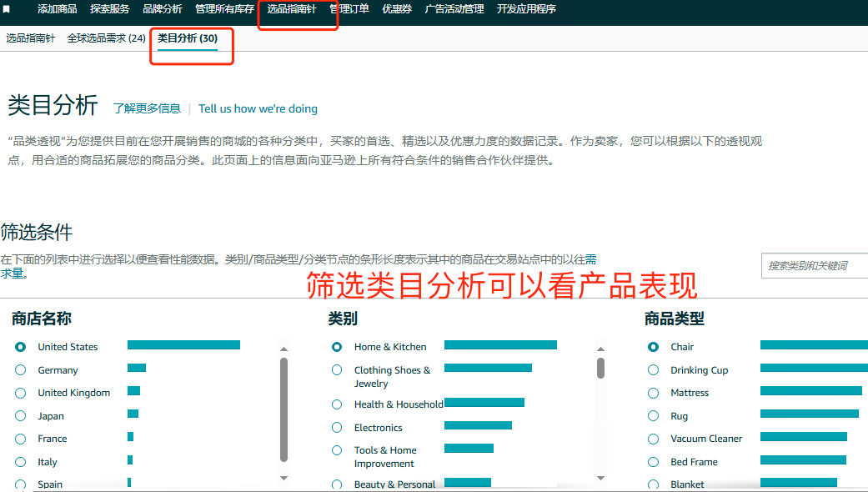Open the 添加商品 menu

[57, 10]
